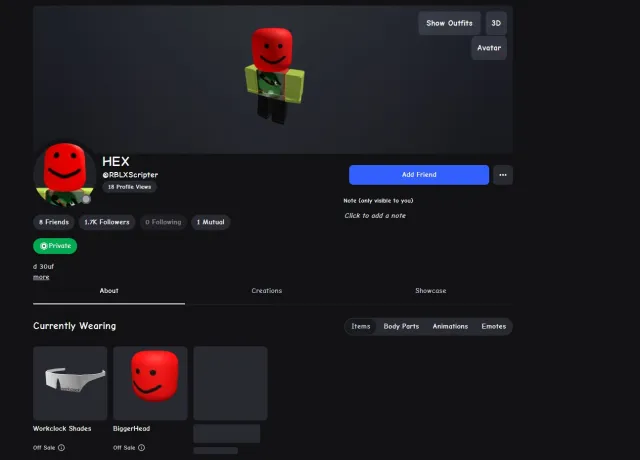Click the circular profile avatar picture
Screen dimensions: 640x460
[64, 175]
